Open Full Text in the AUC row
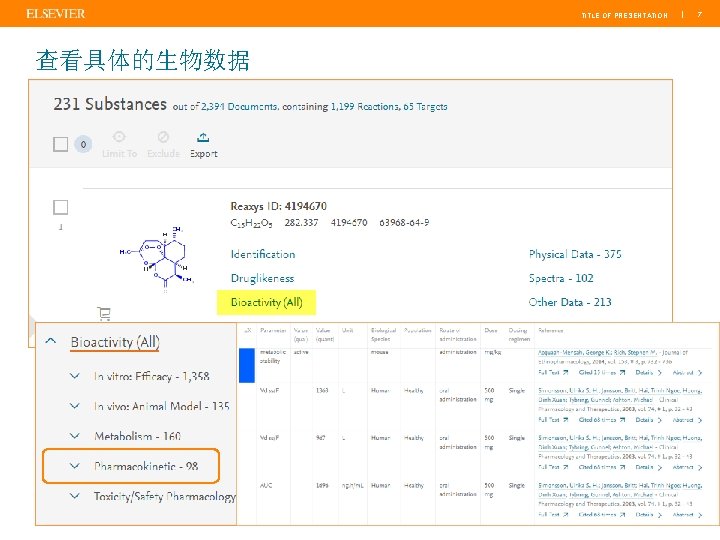This screenshot has width=720, height=540. click(553, 515)
